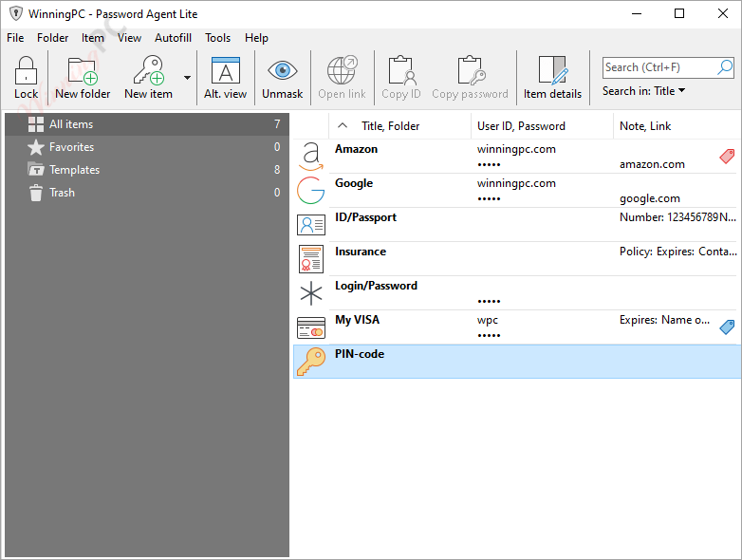Click the wpc user ID of My VISA
This screenshot has width=742, height=560.
coord(488,320)
